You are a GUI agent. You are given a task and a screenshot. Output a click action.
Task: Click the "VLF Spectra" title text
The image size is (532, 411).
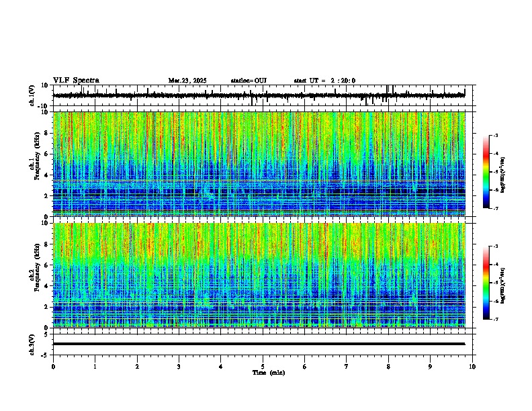tap(76, 81)
